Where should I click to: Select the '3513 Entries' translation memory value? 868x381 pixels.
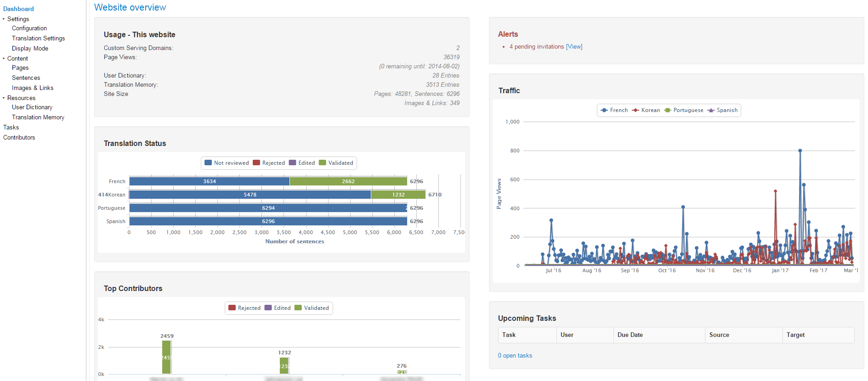tap(443, 85)
